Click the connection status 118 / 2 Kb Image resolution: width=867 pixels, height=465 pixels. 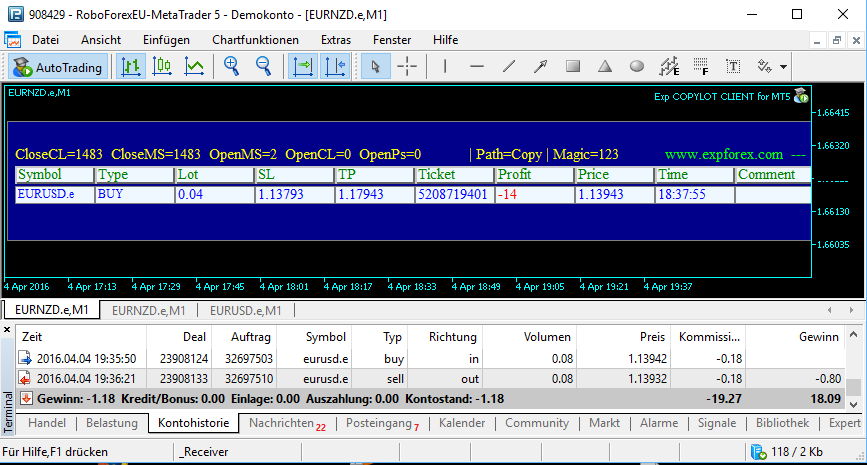787,452
